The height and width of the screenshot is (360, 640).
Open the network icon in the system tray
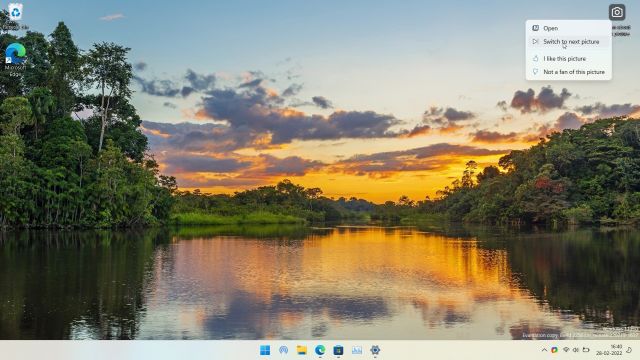pos(566,350)
